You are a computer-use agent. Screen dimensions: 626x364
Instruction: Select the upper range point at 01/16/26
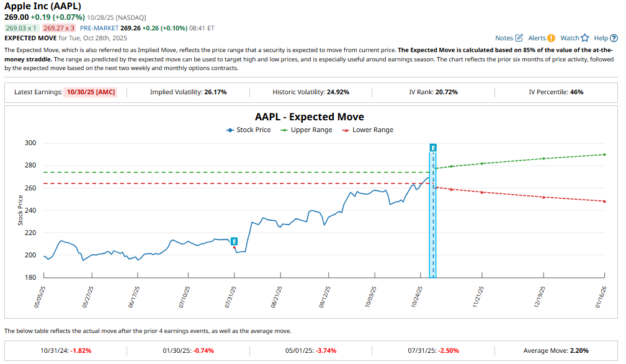click(604, 154)
